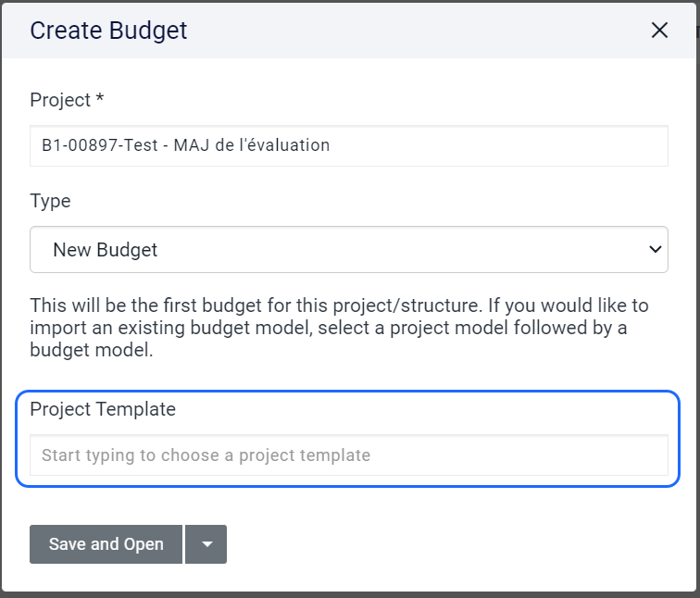Viewport: 700px width, 598px height.
Task: Close the Create Budget dialog
Action: 659,31
